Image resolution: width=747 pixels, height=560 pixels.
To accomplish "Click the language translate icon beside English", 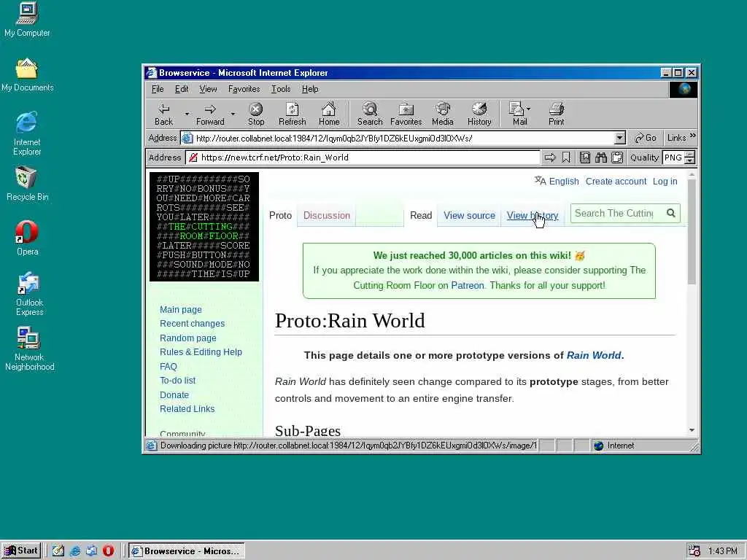I will tap(541, 181).
